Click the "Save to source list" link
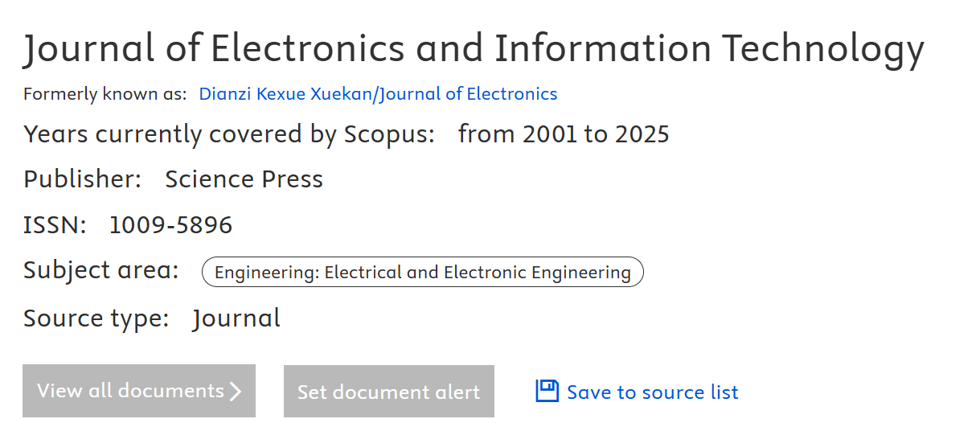The width and height of the screenshot is (980, 423). (652, 392)
